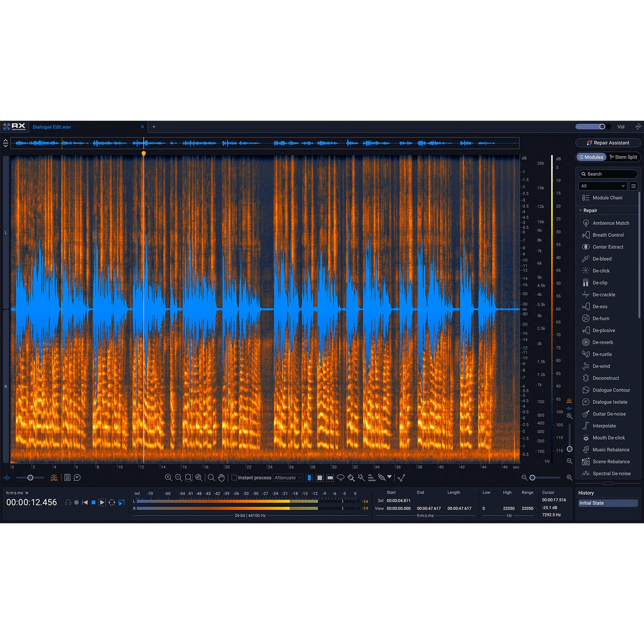Toggle the frequency selection tool
Viewport: 644px width, 644px height.
(330, 478)
